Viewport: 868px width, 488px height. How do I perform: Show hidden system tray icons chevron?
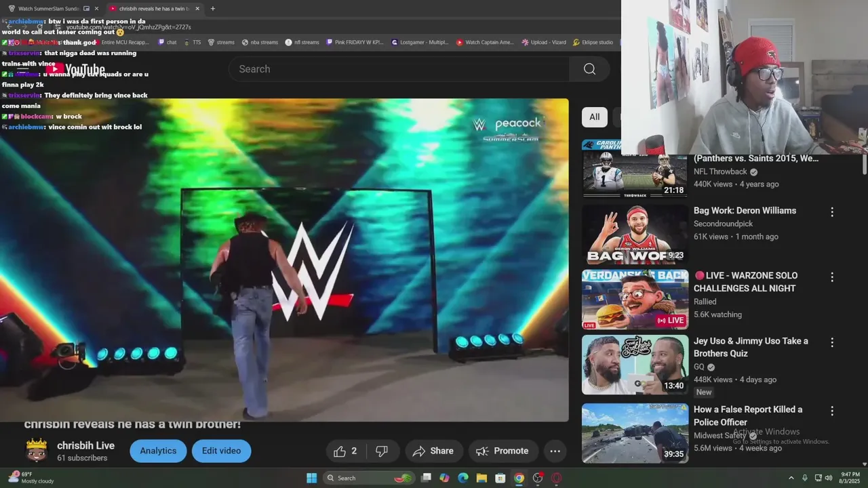pyautogui.click(x=791, y=478)
